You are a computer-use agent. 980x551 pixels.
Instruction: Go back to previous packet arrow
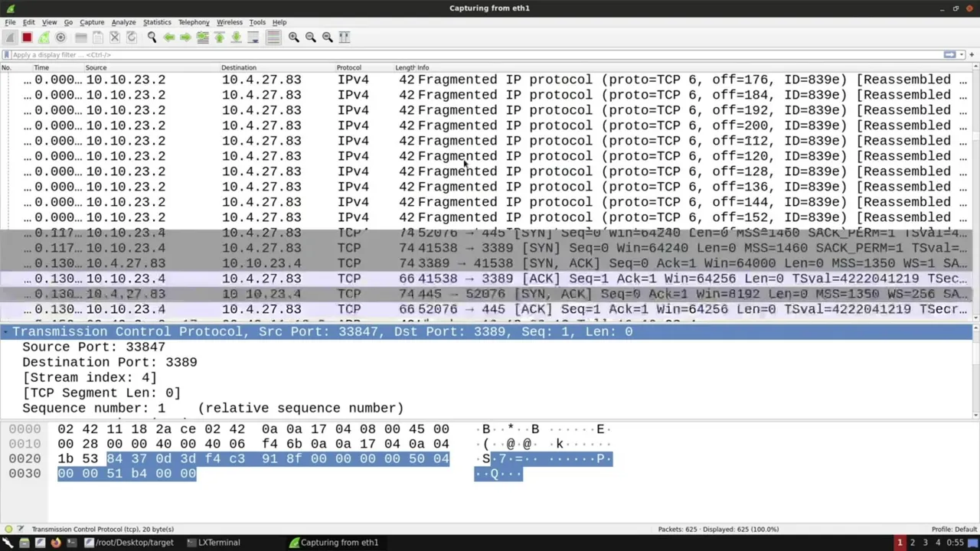(168, 37)
